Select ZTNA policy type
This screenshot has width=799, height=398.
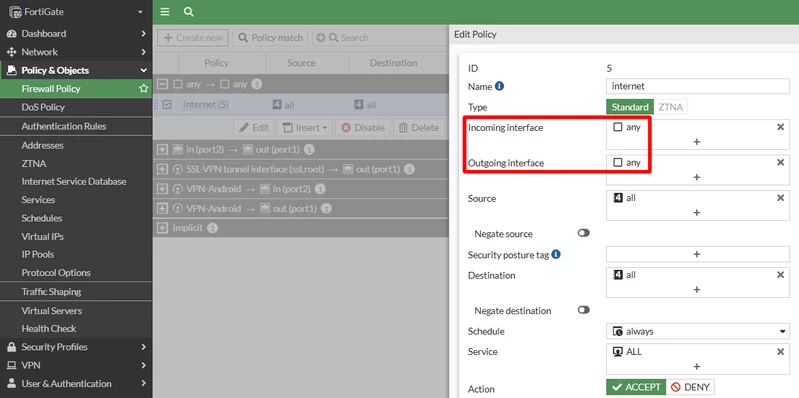671,107
